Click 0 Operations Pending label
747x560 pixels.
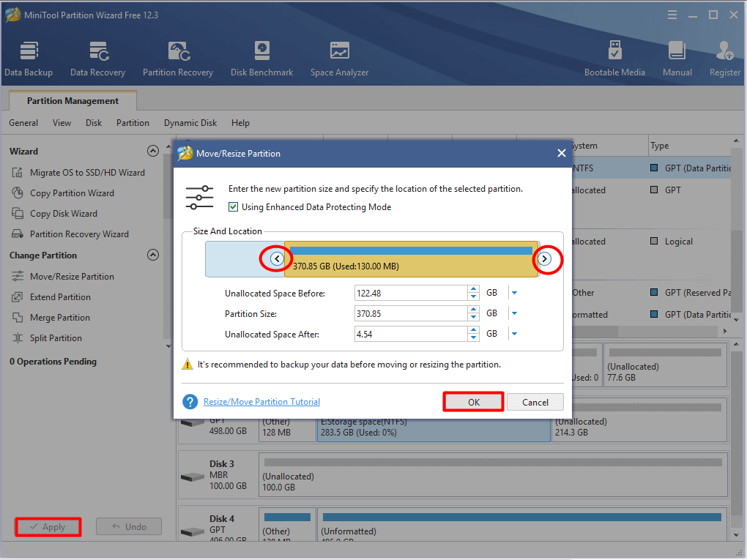pyautogui.click(x=53, y=362)
